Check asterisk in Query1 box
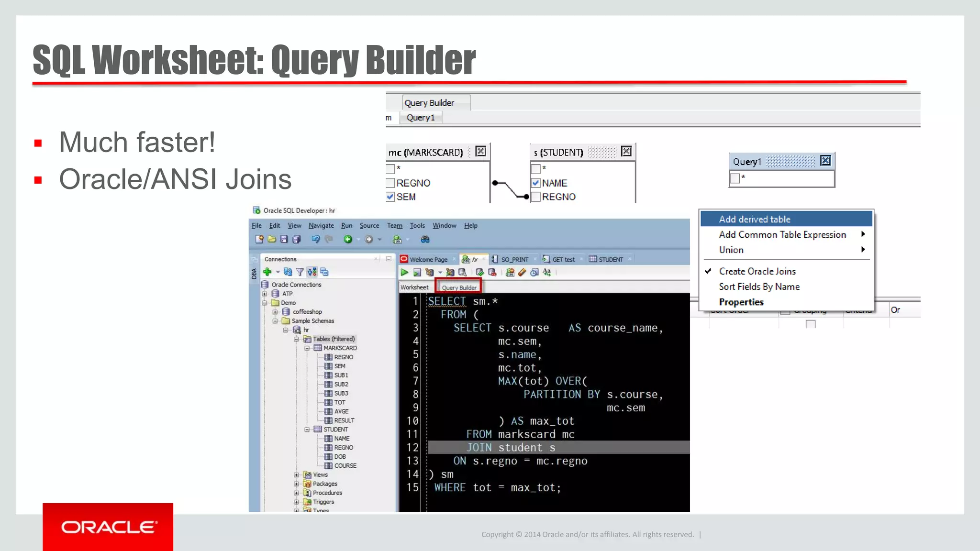 pos(735,178)
